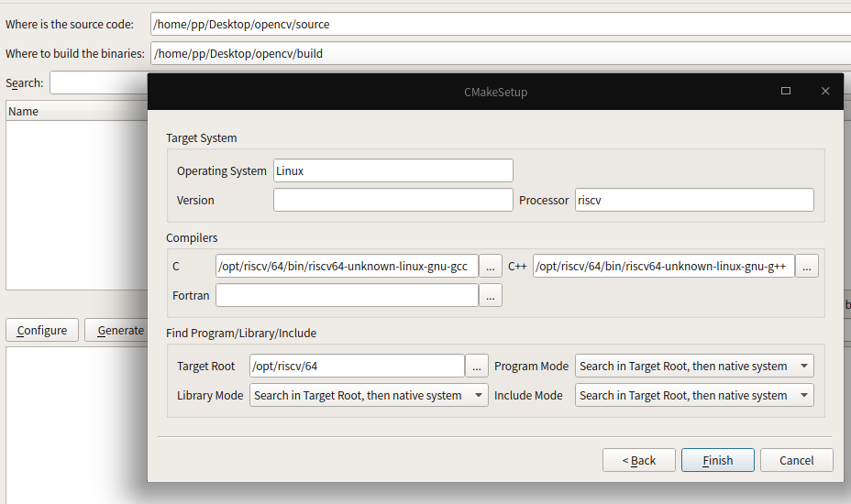Maximize the CMakeSetup dialog
Image resolution: width=851 pixels, height=504 pixels.
[785, 91]
